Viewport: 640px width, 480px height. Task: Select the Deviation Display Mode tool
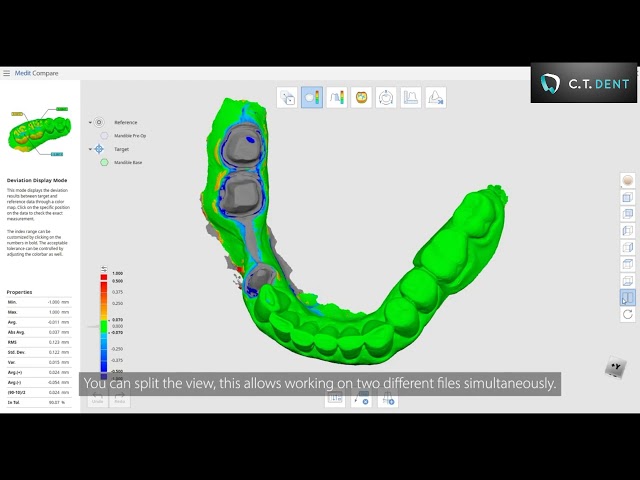click(312, 98)
